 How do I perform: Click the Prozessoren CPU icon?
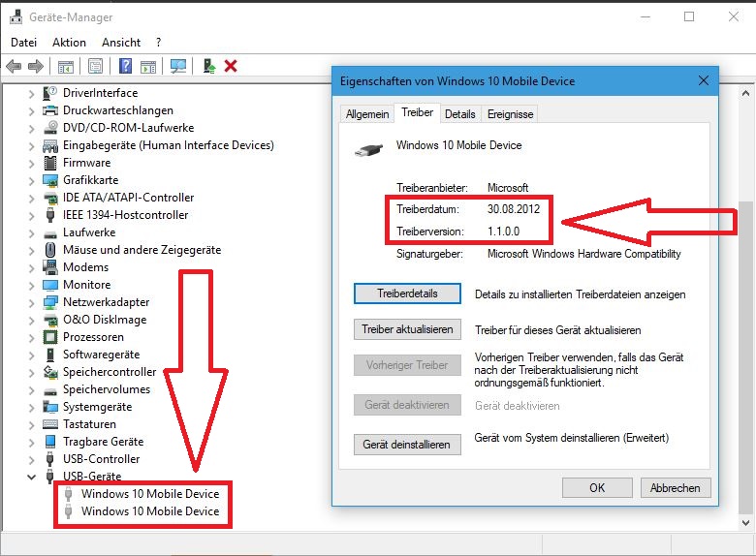coord(50,337)
